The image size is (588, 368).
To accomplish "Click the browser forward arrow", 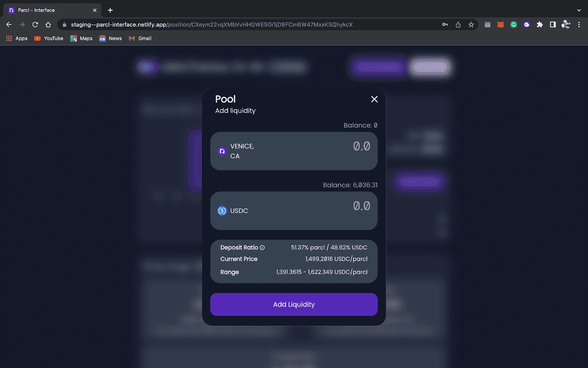I will pyautogui.click(x=22, y=25).
